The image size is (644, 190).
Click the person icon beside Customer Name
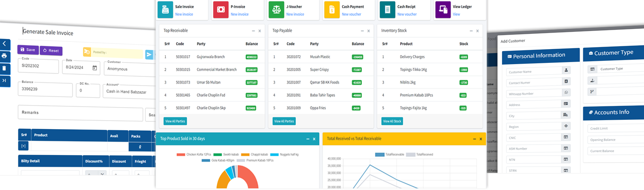566,70
